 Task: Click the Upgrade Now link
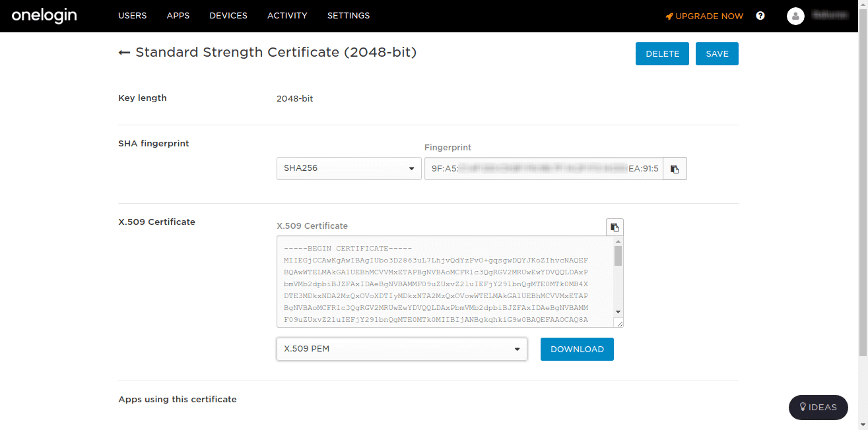pos(704,16)
